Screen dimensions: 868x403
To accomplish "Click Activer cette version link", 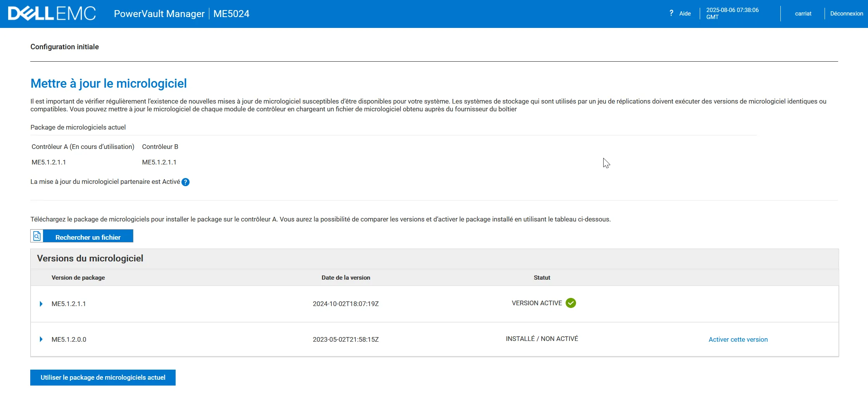I will (x=738, y=339).
